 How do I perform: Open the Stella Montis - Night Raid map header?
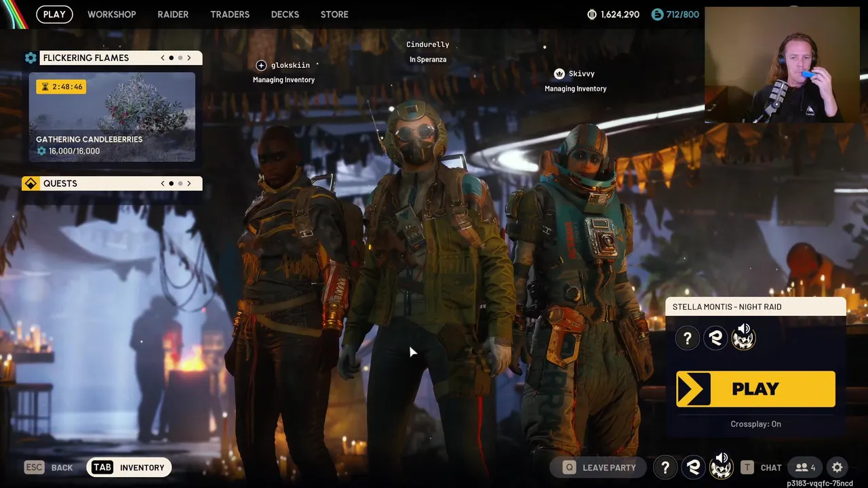click(x=756, y=307)
